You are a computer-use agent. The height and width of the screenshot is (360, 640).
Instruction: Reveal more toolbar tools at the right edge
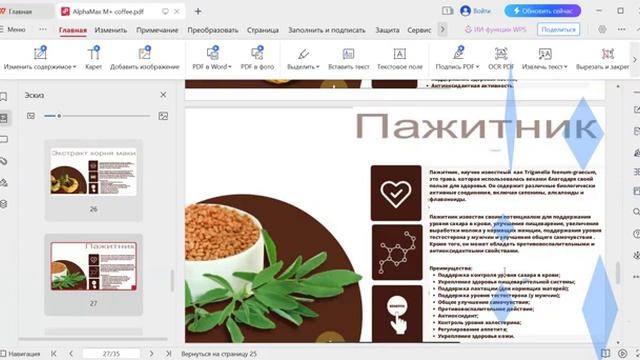point(635,60)
